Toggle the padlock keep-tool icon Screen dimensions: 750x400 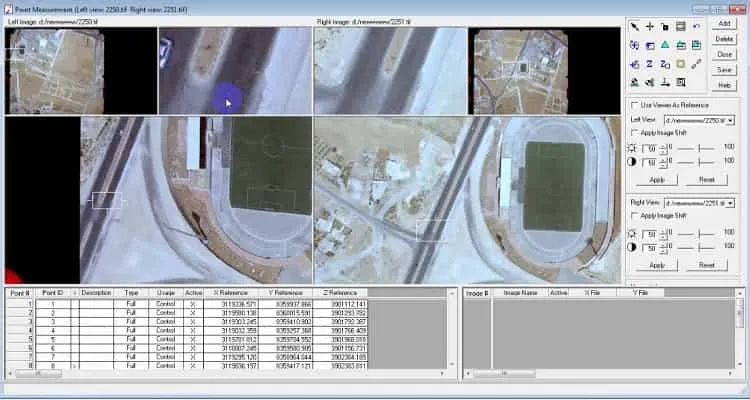(x=665, y=27)
